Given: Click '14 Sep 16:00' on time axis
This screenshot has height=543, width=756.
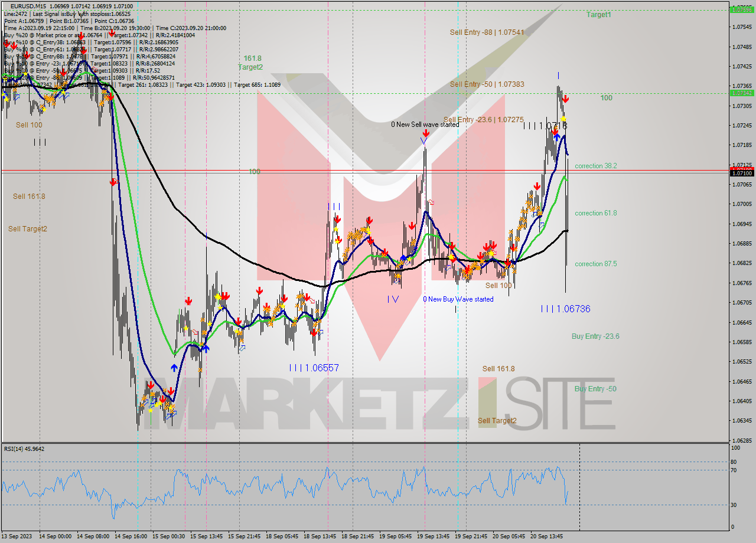Looking at the screenshot, I should tap(131, 537).
